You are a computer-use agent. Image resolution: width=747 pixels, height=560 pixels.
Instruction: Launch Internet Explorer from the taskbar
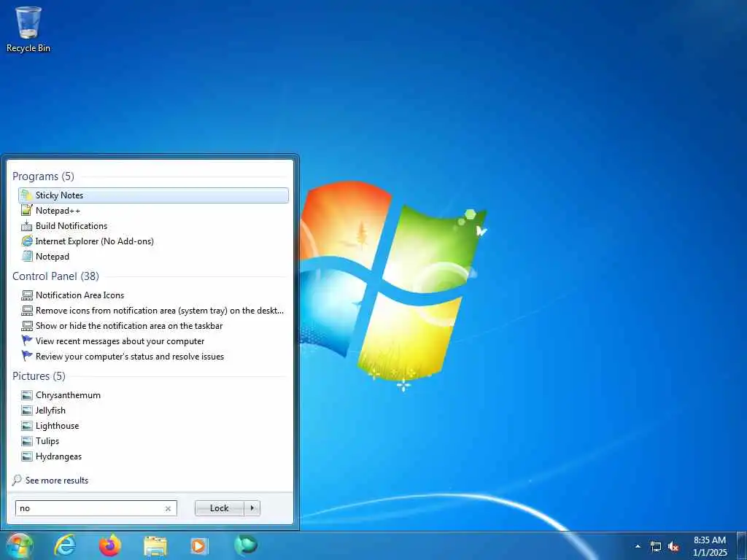pos(65,545)
